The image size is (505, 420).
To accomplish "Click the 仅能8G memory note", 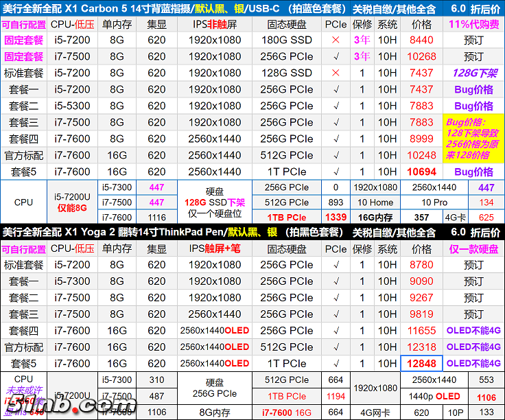I will click(x=71, y=208).
